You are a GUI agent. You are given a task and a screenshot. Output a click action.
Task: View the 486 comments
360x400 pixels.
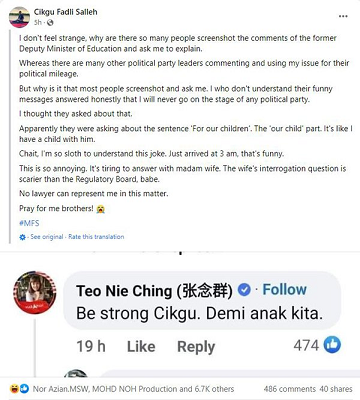pos(289,389)
